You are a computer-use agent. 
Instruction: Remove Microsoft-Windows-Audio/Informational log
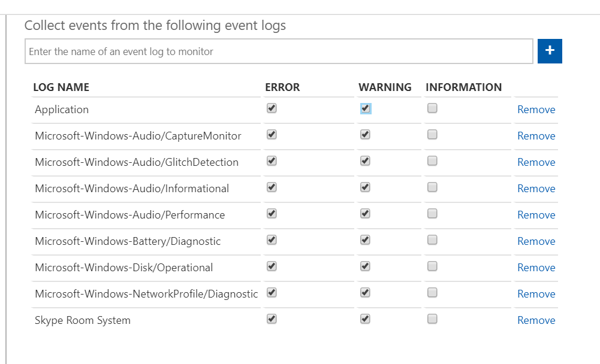point(536,189)
